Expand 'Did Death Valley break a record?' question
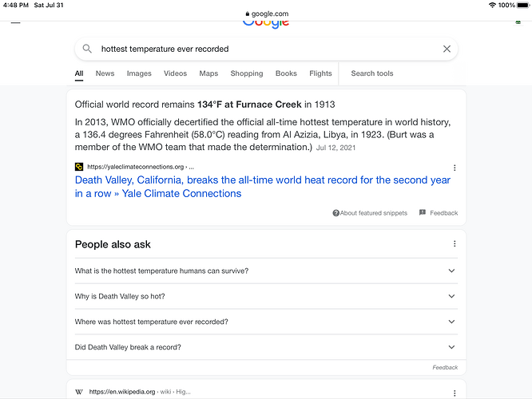532x399 pixels. [266, 347]
